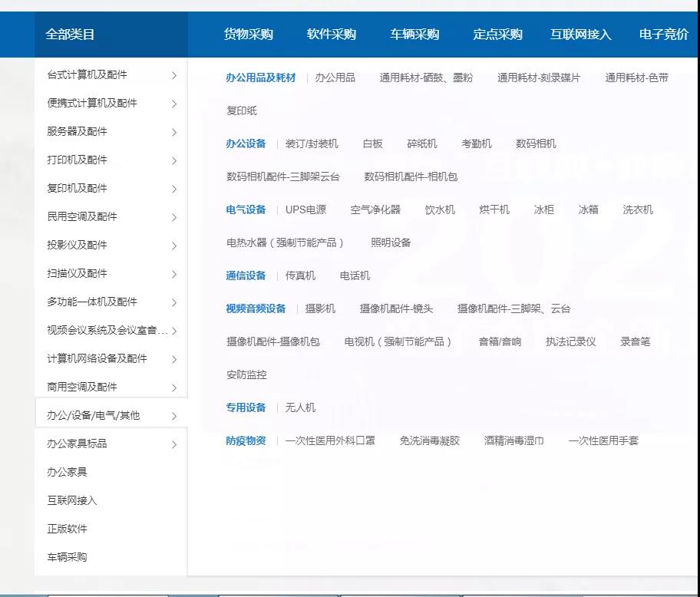700x597 pixels.
Task: Select the 电子竞价 navigation item
Action: click(x=663, y=35)
